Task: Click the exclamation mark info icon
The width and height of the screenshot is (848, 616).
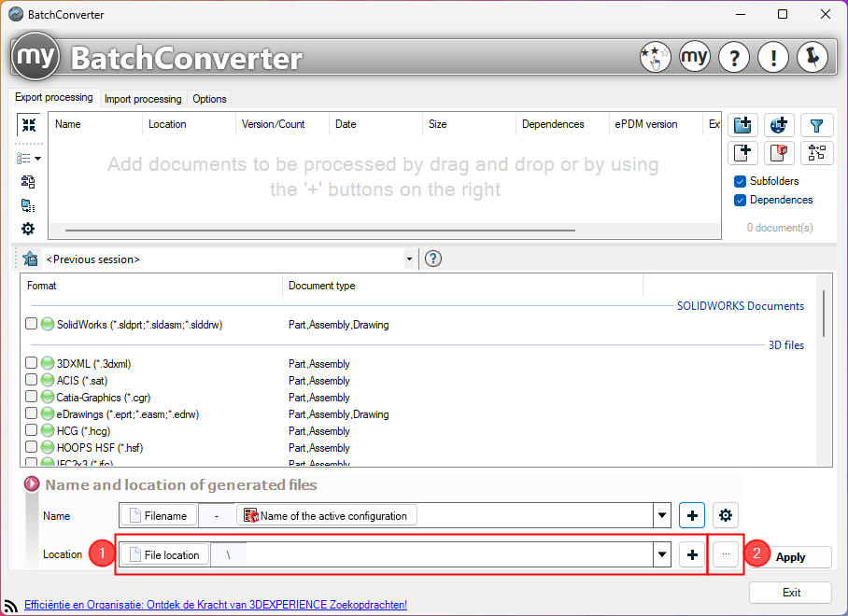Action: [773, 57]
